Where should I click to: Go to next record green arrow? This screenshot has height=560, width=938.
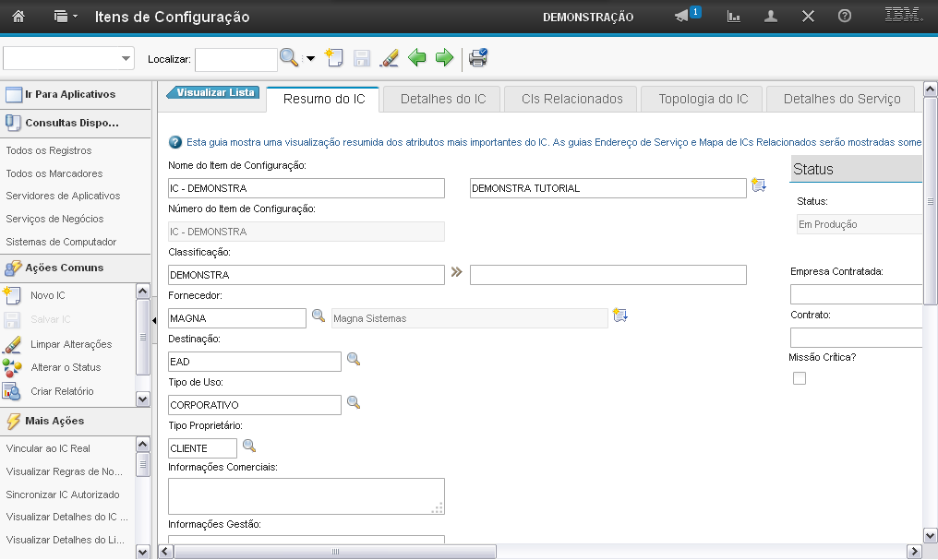[x=445, y=58]
